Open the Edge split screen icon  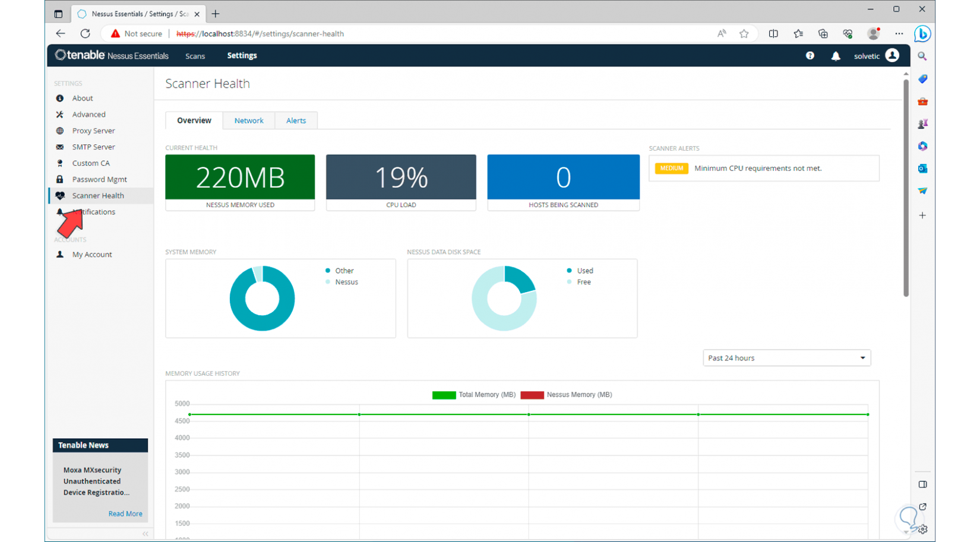pos(773,34)
